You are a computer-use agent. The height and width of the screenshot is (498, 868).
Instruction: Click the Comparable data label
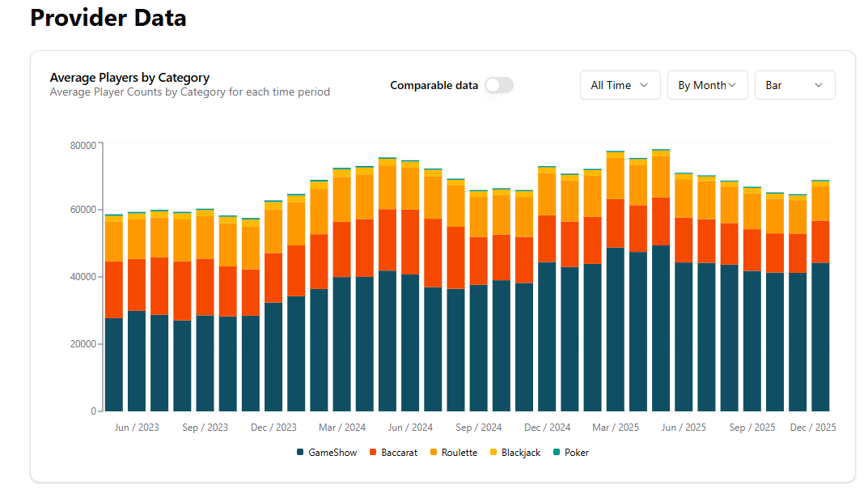[434, 85]
